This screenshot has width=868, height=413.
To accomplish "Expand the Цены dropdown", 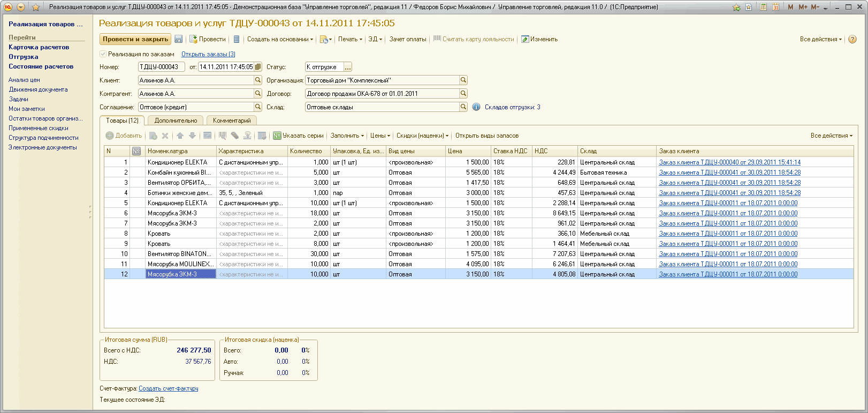I will [380, 136].
